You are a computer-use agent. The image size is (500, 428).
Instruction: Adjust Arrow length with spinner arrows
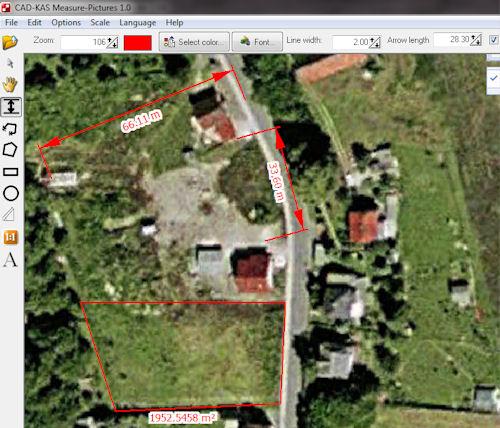476,40
